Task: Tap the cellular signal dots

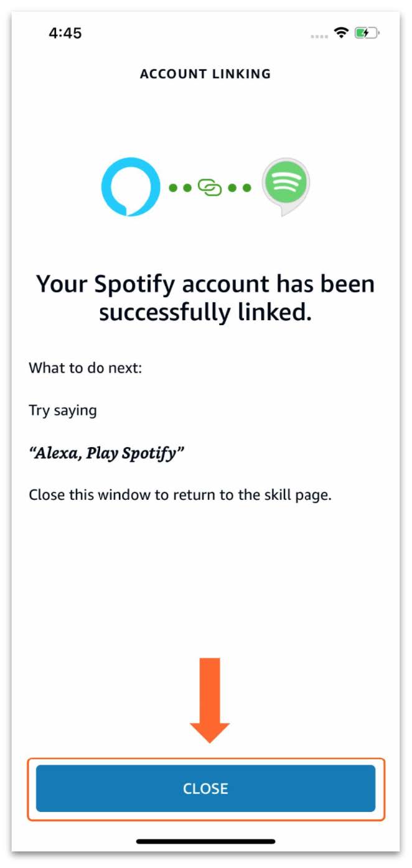Action: click(319, 35)
